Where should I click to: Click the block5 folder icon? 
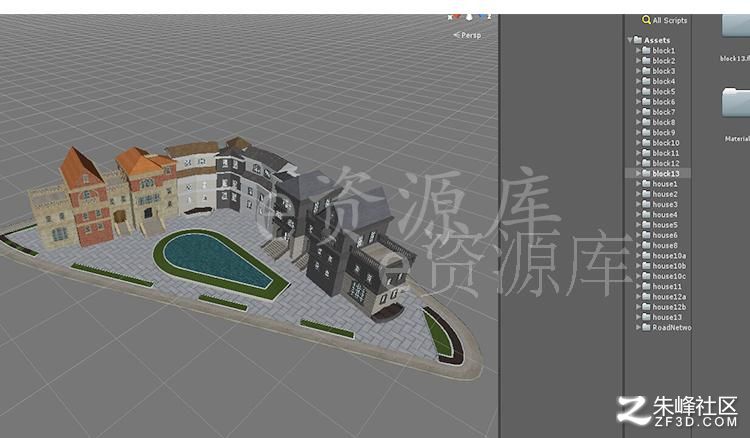[x=646, y=91]
